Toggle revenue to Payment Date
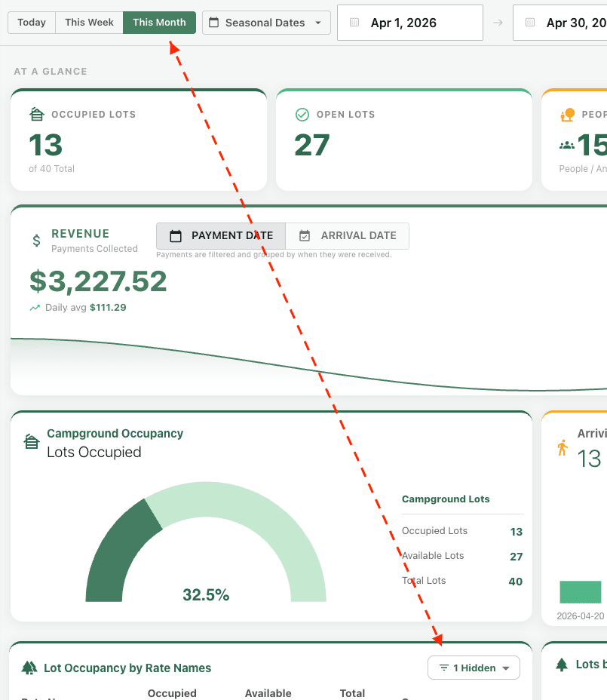Screen dimensions: 607x700 [x=221, y=235]
